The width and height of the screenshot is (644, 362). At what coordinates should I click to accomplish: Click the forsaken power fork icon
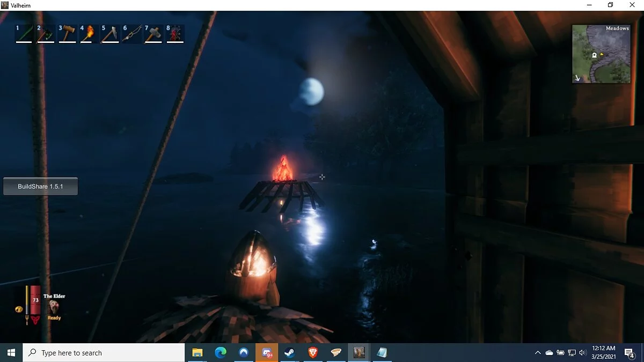27,319
